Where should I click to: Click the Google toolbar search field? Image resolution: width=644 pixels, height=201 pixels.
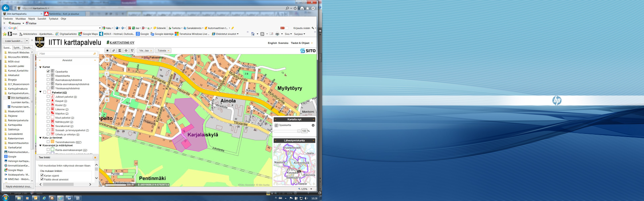[59, 28]
